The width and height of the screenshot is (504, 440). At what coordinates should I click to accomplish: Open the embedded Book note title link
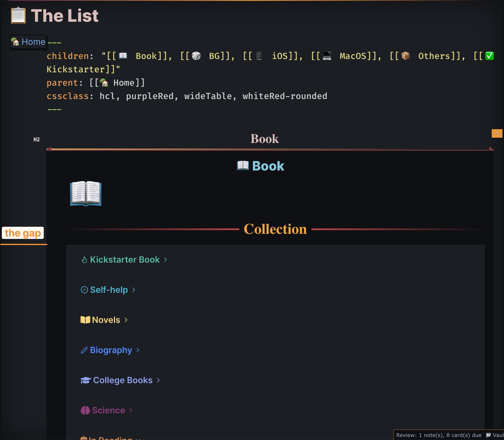(268, 166)
